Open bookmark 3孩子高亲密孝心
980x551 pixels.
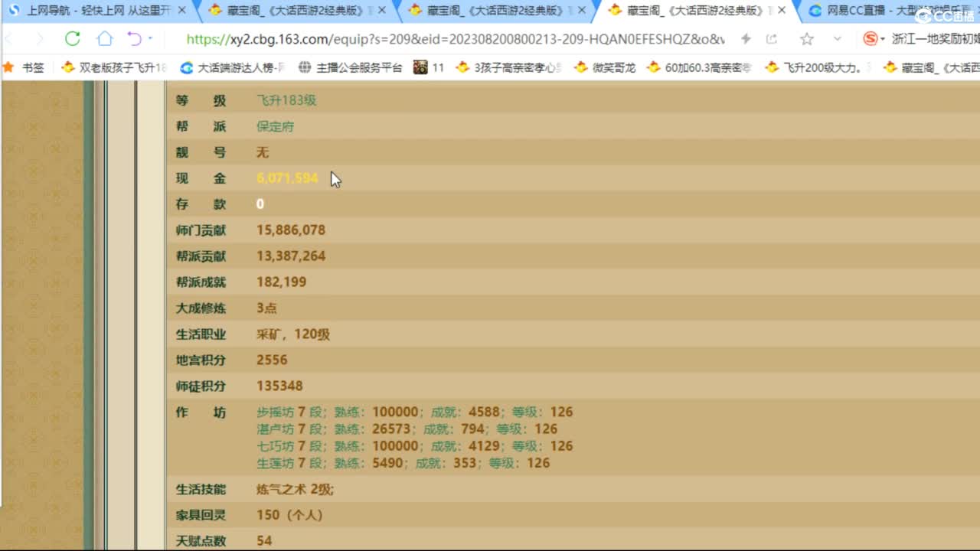click(x=508, y=67)
